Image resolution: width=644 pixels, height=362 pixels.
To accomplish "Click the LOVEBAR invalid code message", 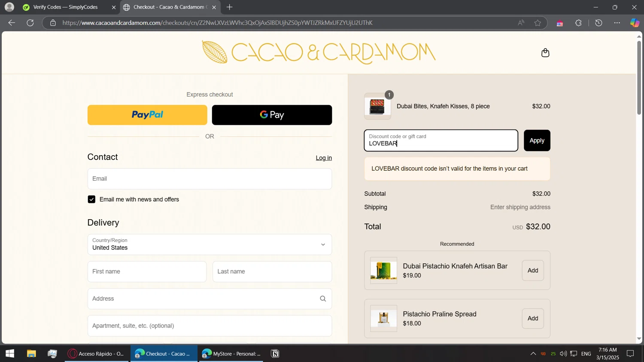I will [457, 169].
